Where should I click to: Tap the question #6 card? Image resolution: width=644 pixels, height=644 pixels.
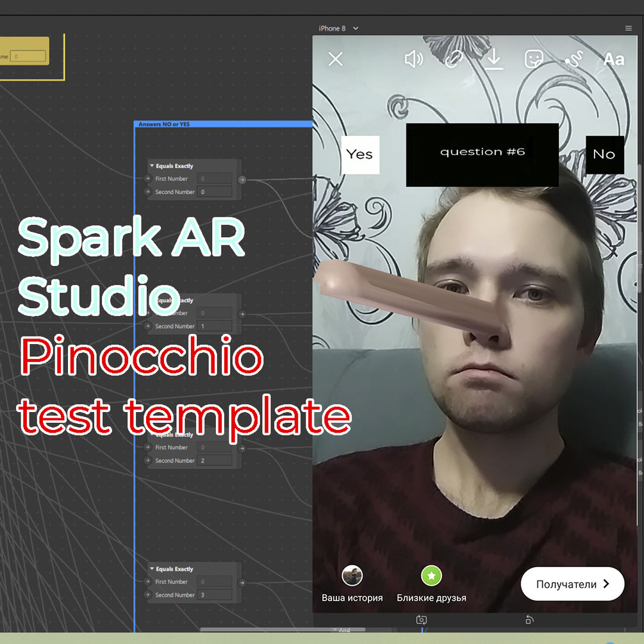click(x=482, y=155)
